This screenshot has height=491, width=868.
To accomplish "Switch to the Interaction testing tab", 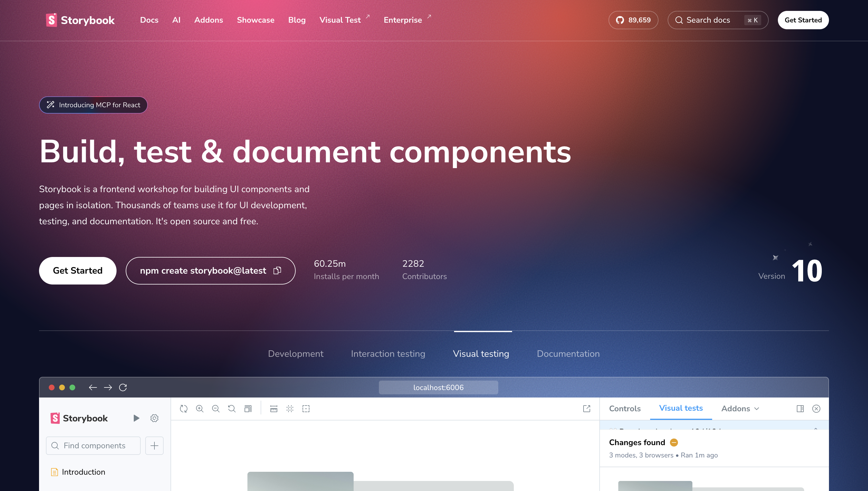I will (x=388, y=354).
